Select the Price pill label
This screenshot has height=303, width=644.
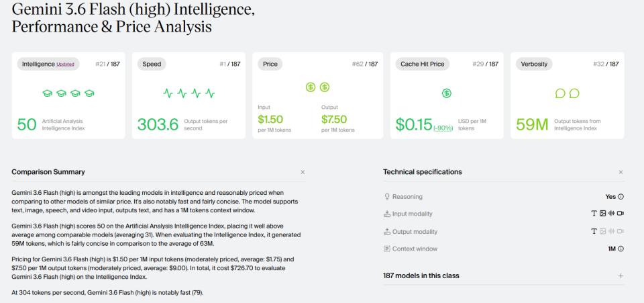pos(270,64)
